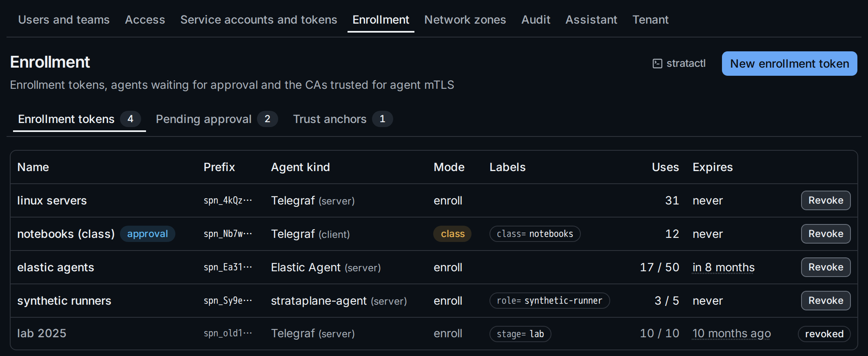Open the Tenant tab
The width and height of the screenshot is (868, 356).
click(650, 20)
